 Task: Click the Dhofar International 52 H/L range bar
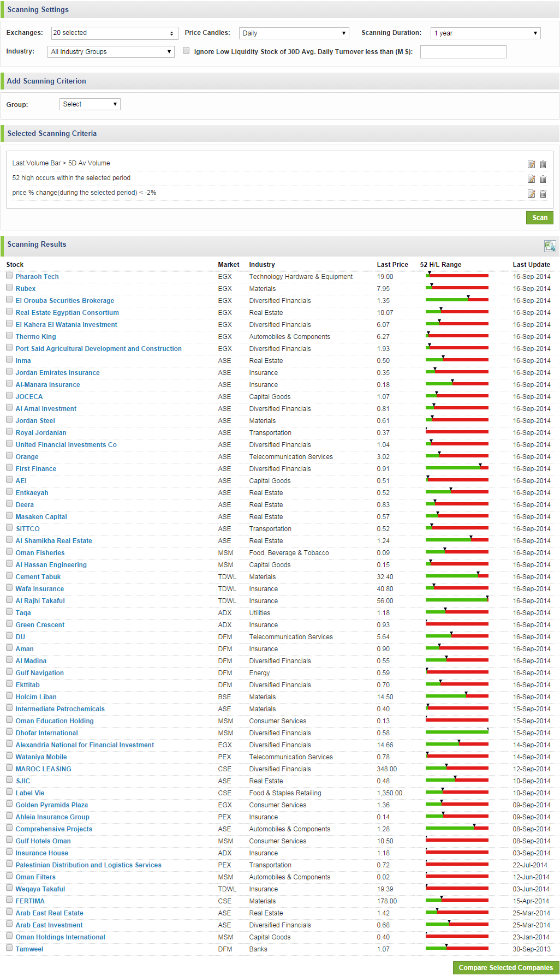point(457,732)
